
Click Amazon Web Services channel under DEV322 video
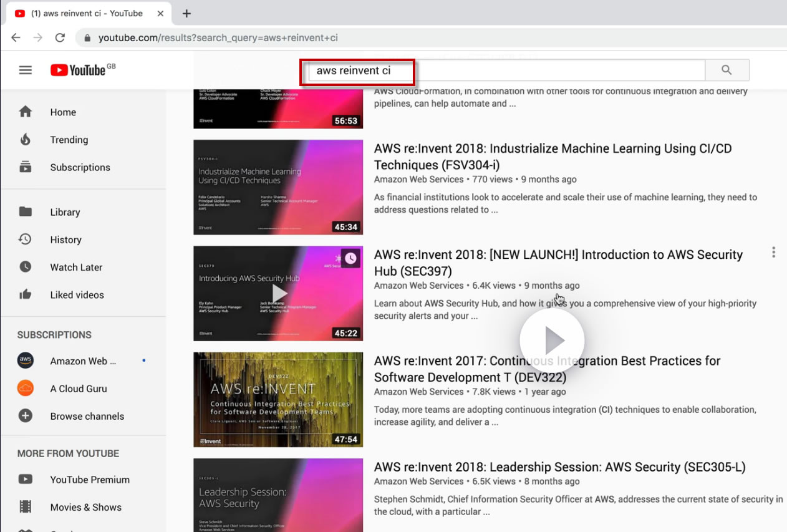tap(419, 392)
